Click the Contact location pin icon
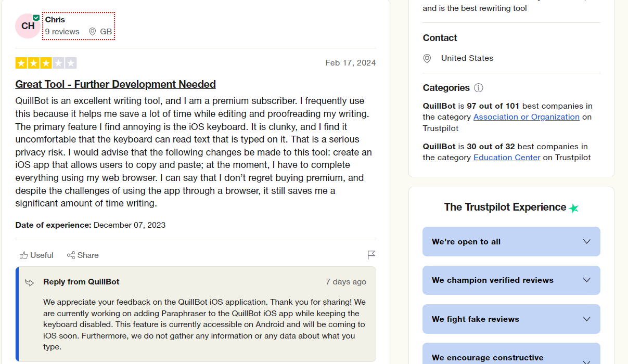 427,58
